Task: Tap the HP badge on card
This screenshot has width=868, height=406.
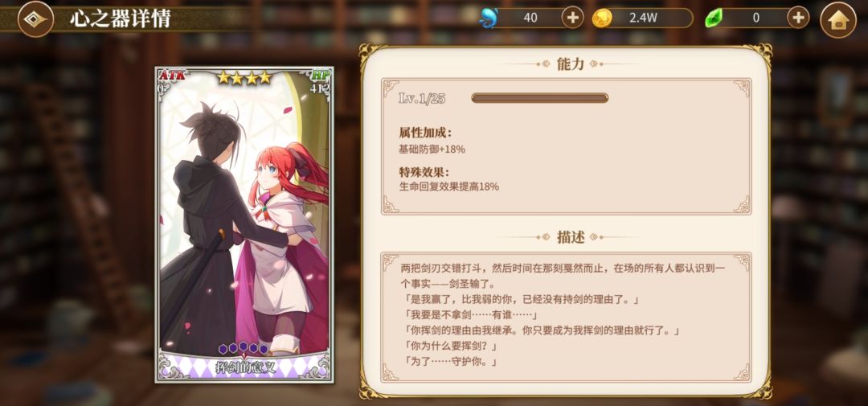Action: tap(319, 75)
